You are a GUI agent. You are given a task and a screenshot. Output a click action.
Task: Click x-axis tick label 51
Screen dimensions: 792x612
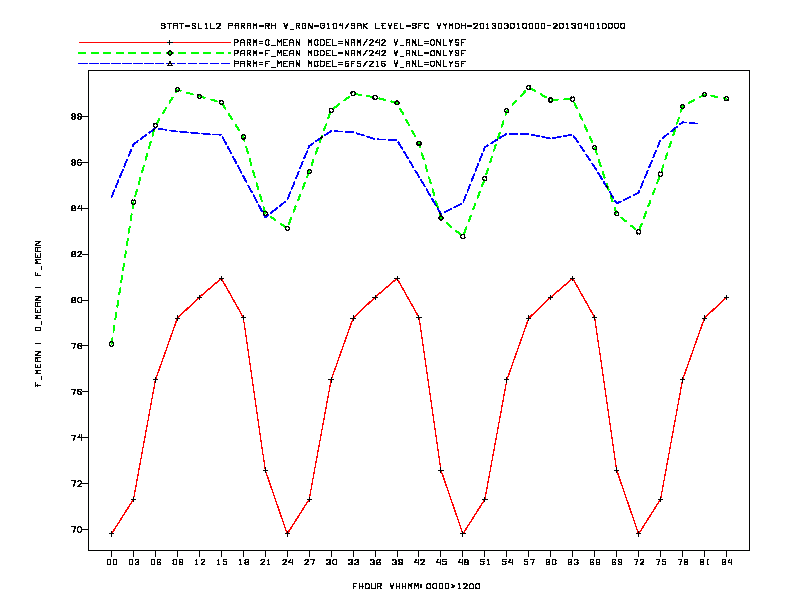click(x=485, y=562)
